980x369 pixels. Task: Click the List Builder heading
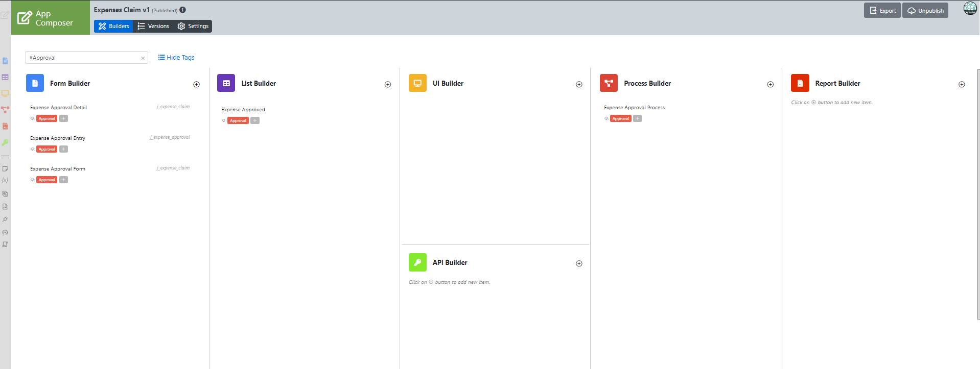pyautogui.click(x=259, y=83)
